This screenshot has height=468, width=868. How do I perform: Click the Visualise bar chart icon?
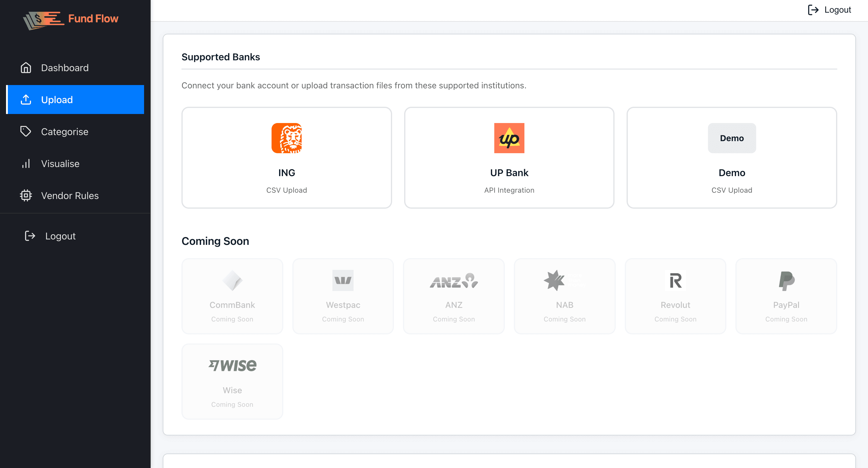pyautogui.click(x=26, y=163)
